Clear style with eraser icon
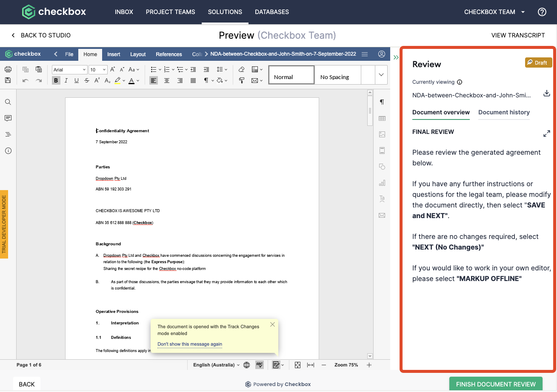Screen dimensions: 557x392 click(x=241, y=69)
